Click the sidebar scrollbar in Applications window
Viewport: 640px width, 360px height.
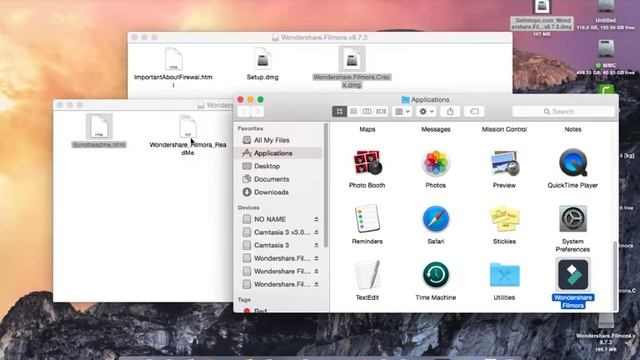tap(325, 186)
